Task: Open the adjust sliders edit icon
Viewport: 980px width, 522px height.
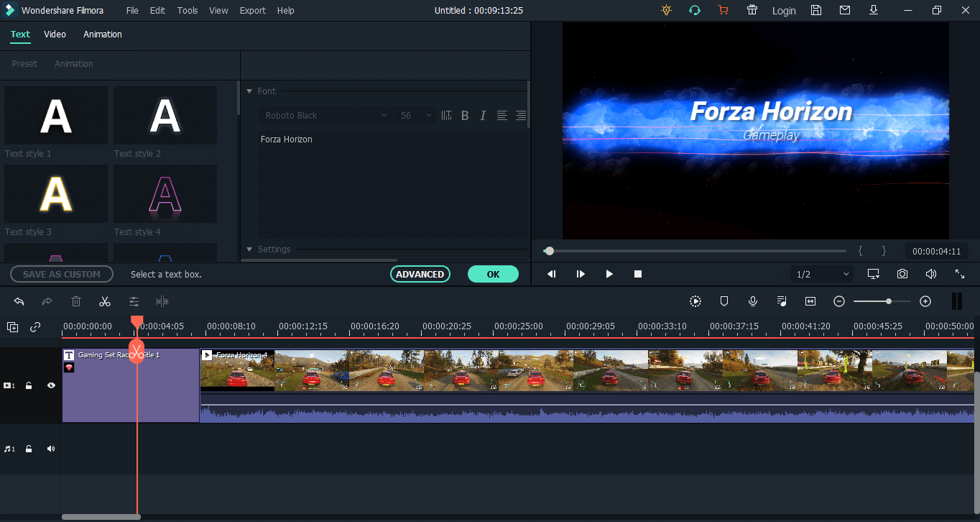Action: [x=134, y=301]
